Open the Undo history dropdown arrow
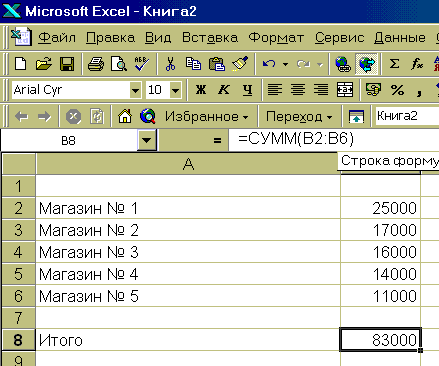This screenshot has height=366, width=439. point(285,64)
